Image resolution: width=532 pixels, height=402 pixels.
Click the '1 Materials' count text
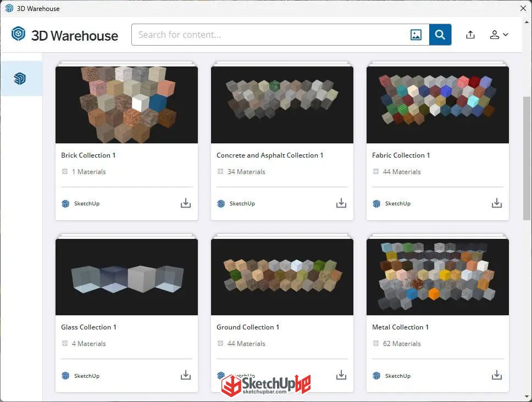tap(89, 171)
